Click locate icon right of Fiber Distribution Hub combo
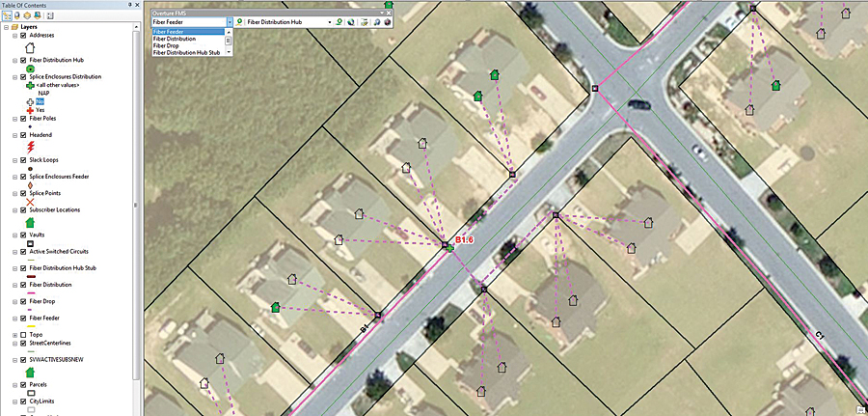868x416 pixels. tap(339, 22)
